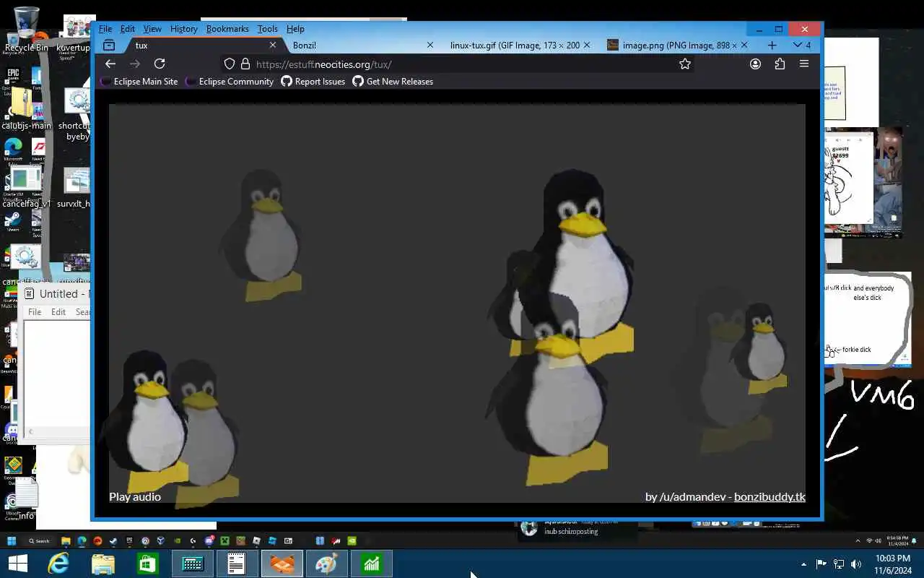Open the Bookmarks menu
The image size is (924, 578).
coord(227,29)
